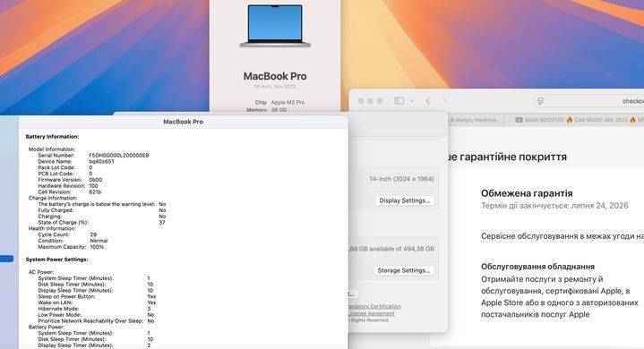Focus the Safari address bar
This screenshot has height=349, width=644.
589,101
